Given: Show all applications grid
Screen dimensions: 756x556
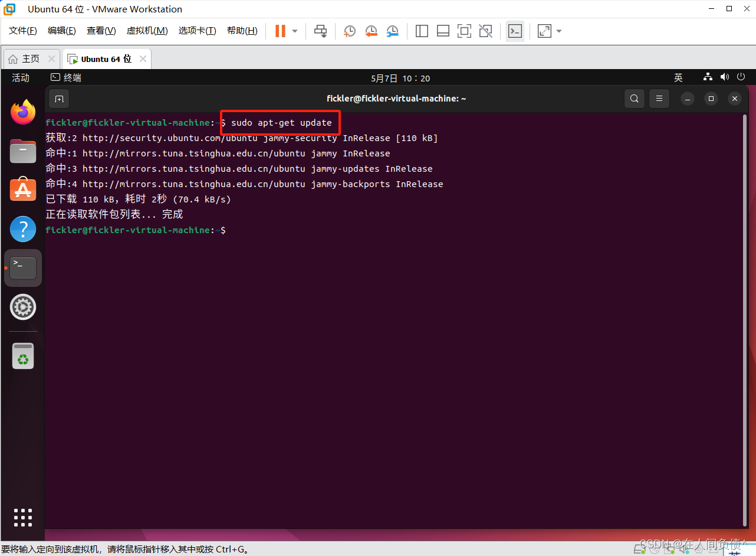Looking at the screenshot, I should pyautogui.click(x=23, y=517).
